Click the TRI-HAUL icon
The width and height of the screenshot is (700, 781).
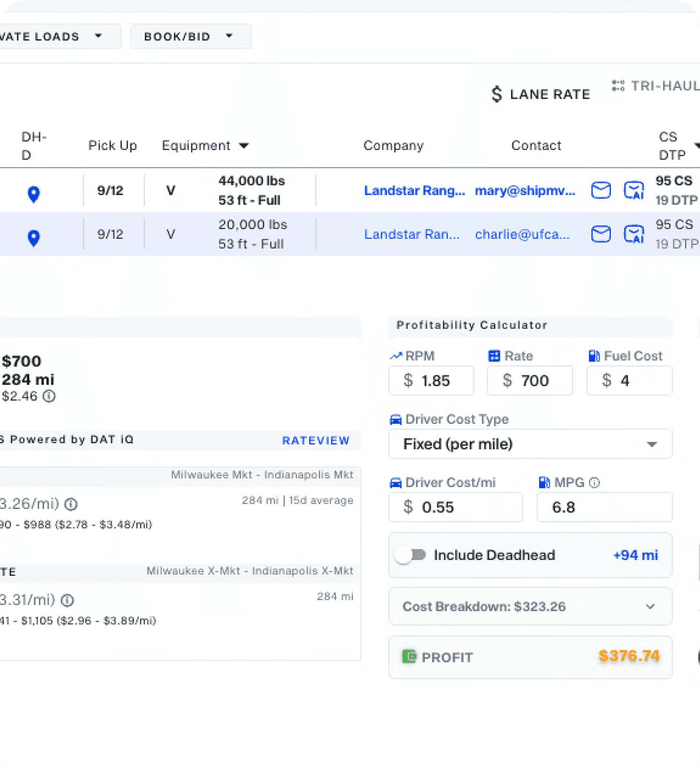click(x=617, y=86)
